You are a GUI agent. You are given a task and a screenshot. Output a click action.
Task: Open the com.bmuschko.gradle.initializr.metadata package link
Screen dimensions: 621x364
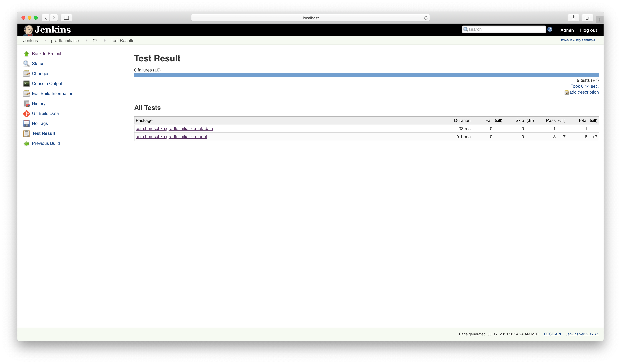click(174, 129)
